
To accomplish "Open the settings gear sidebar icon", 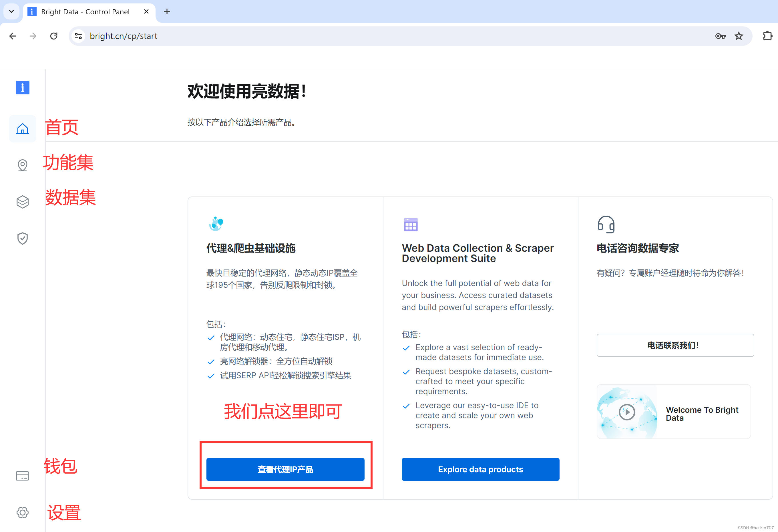I will (x=22, y=512).
